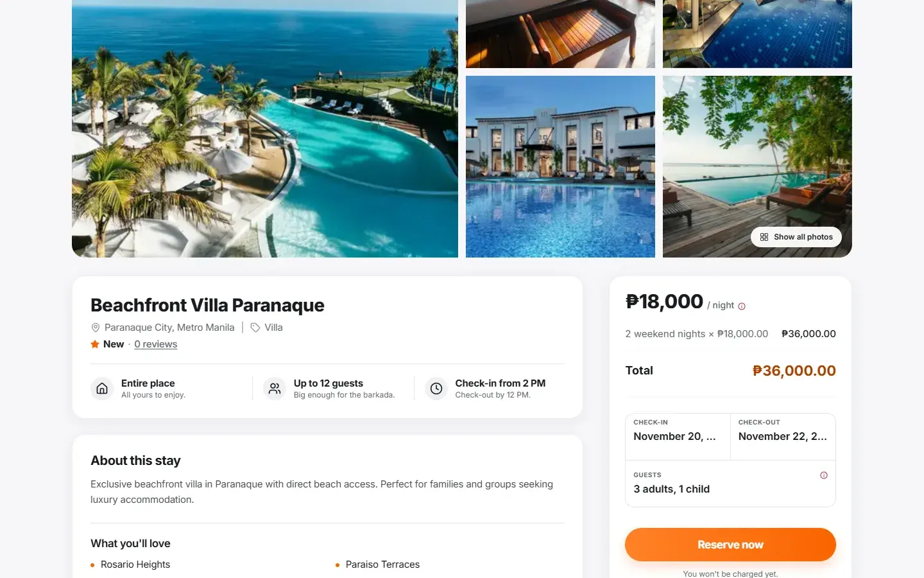Click the people icon for 12 guests

coord(275,389)
